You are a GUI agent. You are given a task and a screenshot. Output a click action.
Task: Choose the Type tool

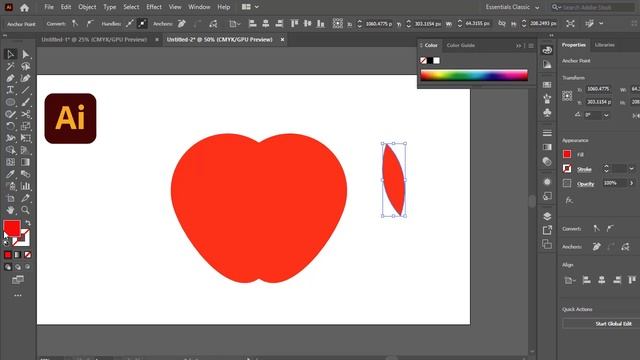tap(11, 90)
